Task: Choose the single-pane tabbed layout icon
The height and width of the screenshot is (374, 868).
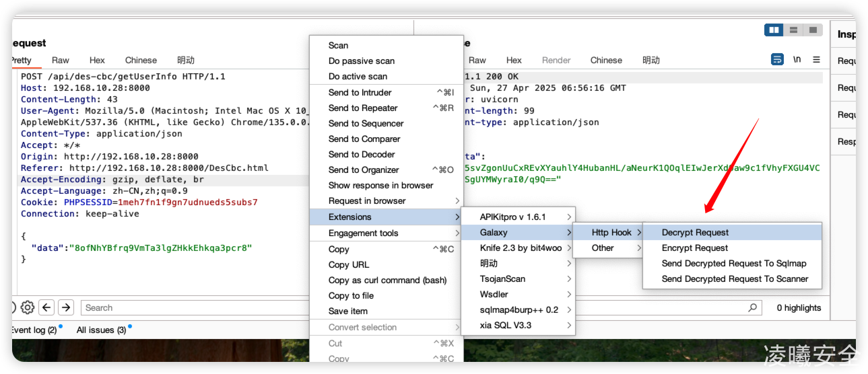Action: (x=813, y=30)
